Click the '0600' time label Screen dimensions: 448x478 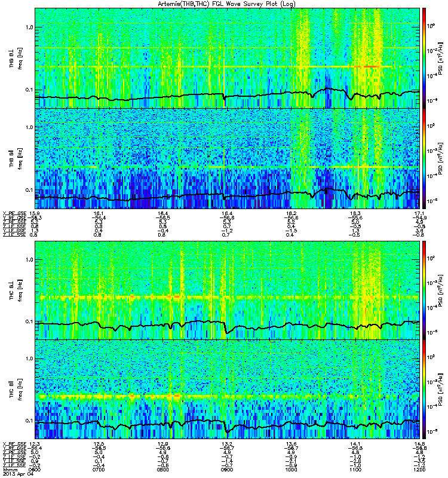34,470
